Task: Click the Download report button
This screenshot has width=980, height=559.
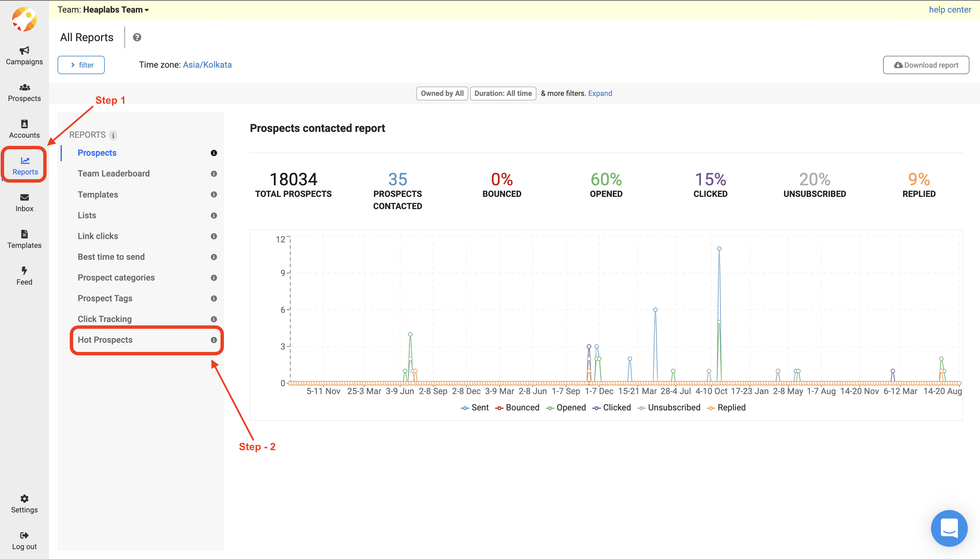Action: pyautogui.click(x=926, y=65)
